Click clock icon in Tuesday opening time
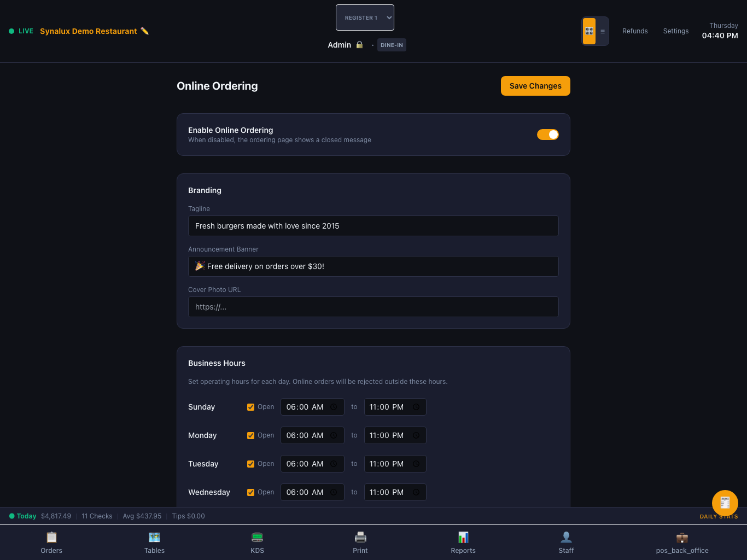Viewport: 747px width, 560px height. (x=334, y=464)
